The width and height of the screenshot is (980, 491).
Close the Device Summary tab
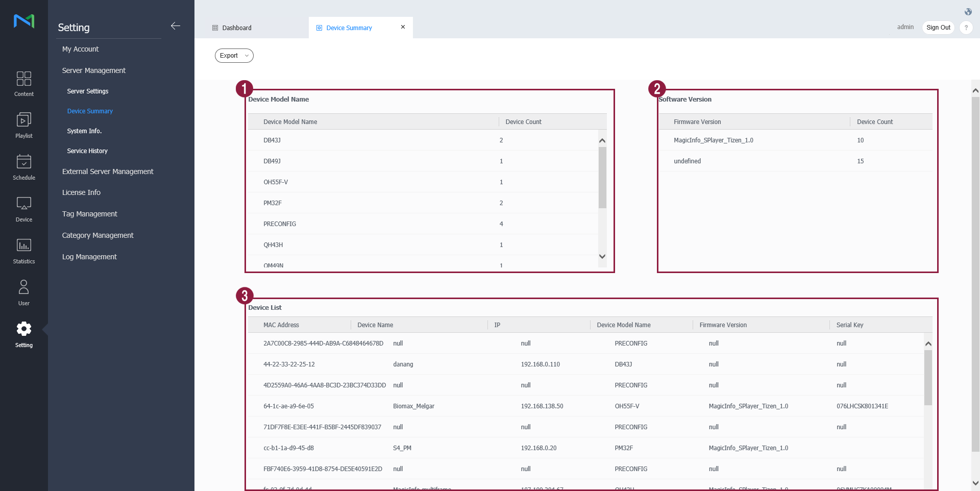tap(403, 27)
